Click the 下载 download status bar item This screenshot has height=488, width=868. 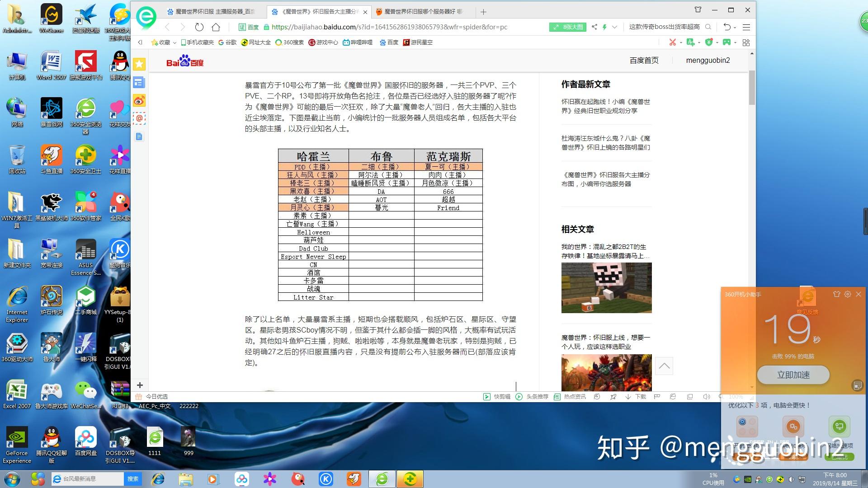(x=636, y=397)
